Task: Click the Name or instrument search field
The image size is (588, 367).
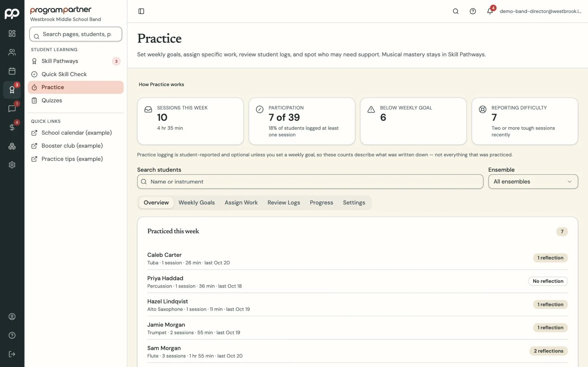Action: pyautogui.click(x=310, y=182)
